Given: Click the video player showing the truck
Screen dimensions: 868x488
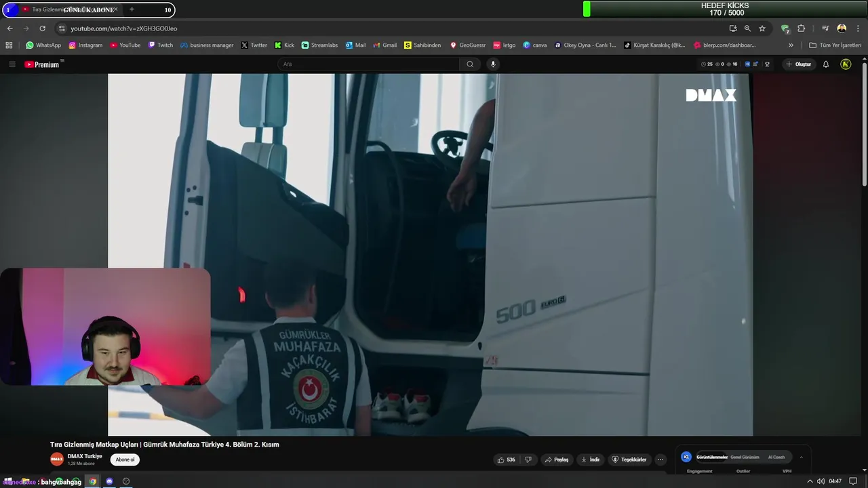Looking at the screenshot, I should (x=430, y=254).
